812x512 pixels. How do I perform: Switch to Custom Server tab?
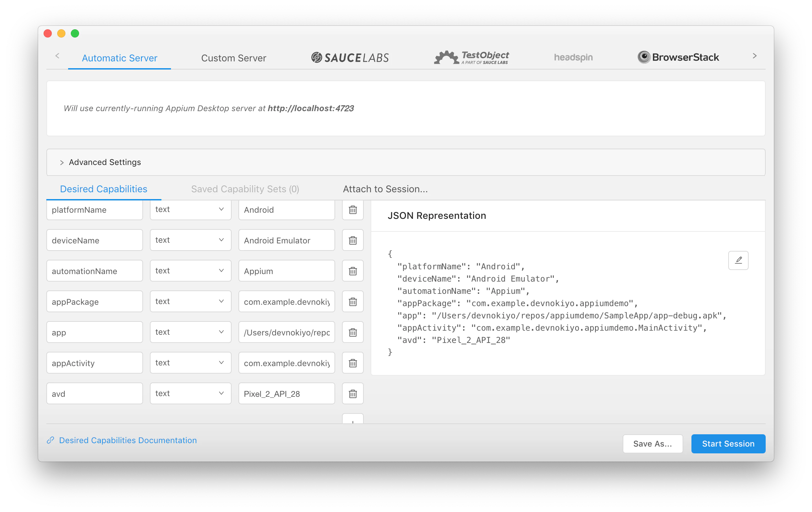click(234, 58)
